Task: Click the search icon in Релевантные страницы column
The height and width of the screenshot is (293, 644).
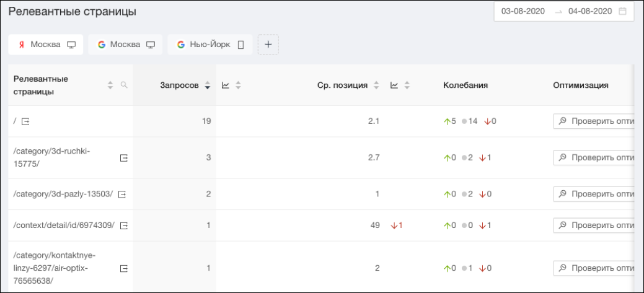Action: (x=124, y=85)
